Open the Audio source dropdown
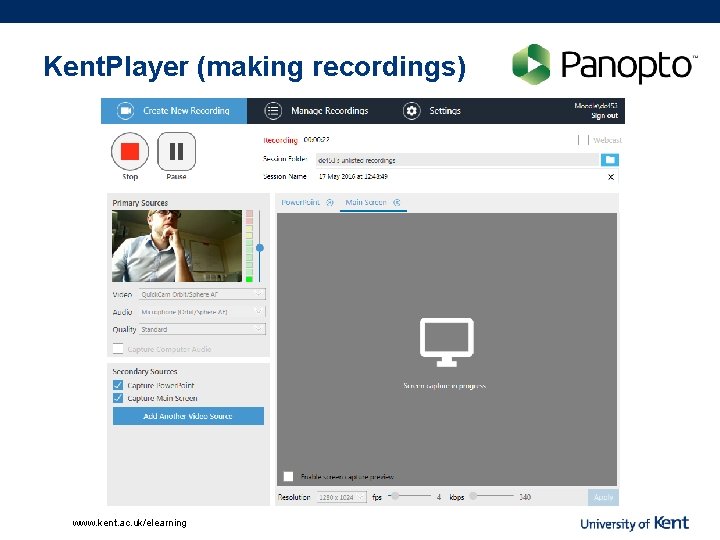 click(x=202, y=312)
